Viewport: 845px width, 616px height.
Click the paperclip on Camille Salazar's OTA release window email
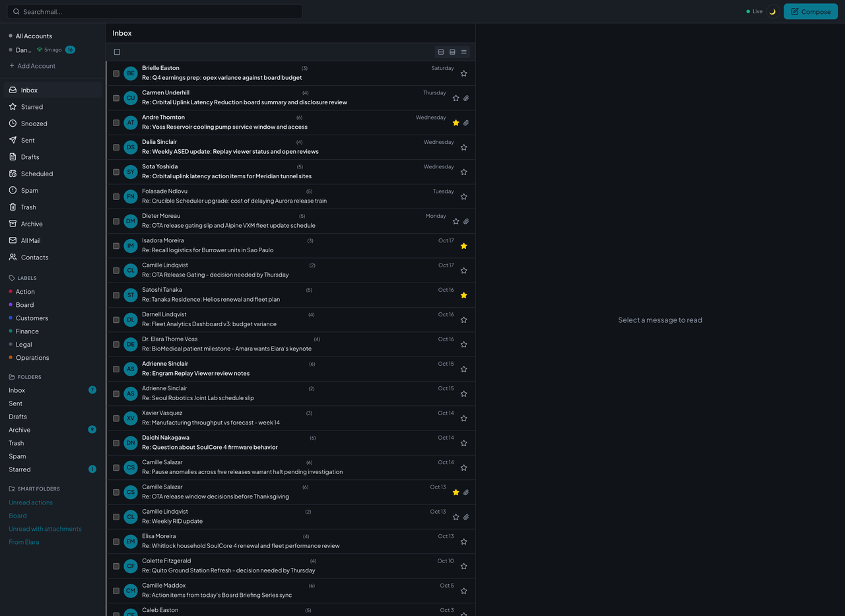click(x=465, y=493)
